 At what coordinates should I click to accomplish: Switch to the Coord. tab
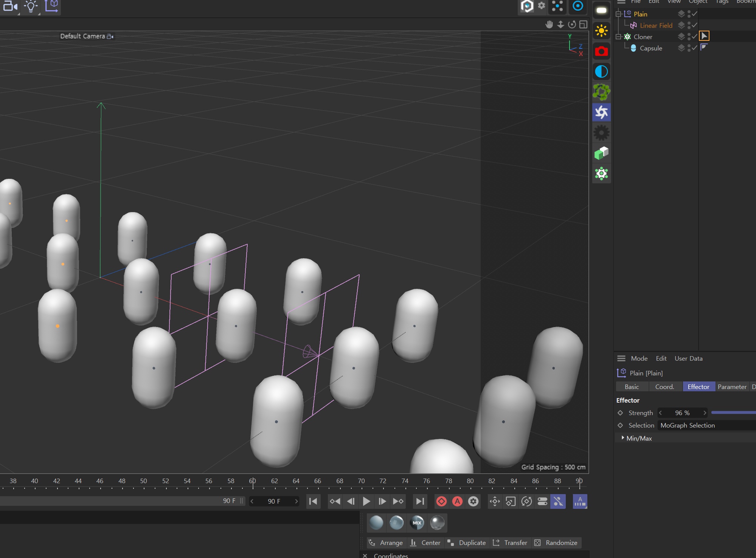pyautogui.click(x=665, y=387)
